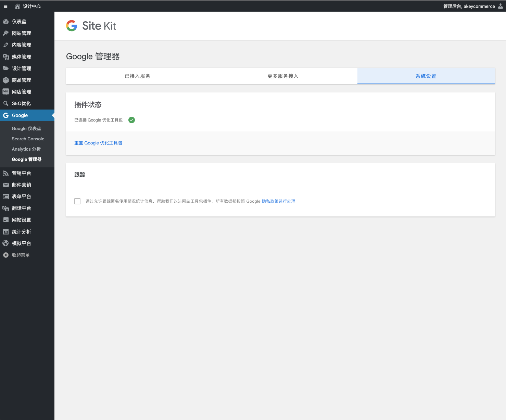This screenshot has width=506, height=420.
Task: Go to Google 仪表盘 submenu
Action: coord(26,128)
